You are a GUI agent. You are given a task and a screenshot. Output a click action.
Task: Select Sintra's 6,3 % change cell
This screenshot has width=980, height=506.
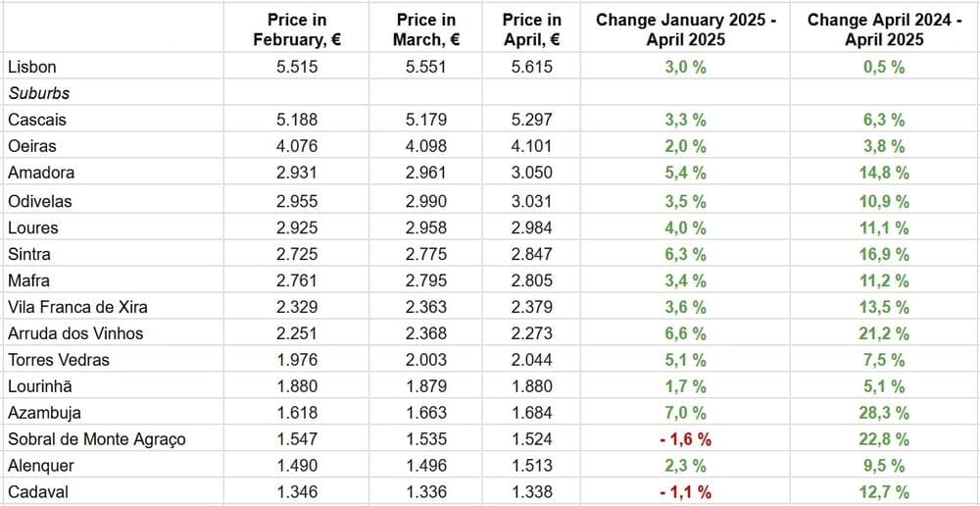coord(685,254)
